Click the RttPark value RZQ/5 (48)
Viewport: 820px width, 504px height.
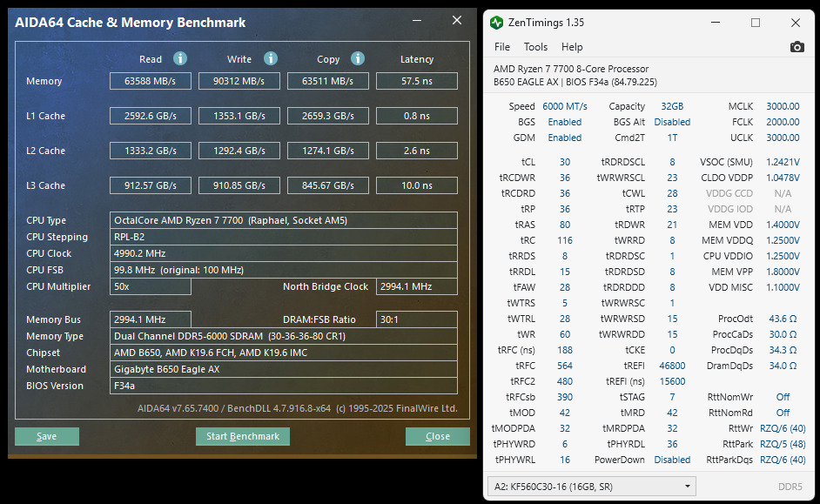click(783, 445)
